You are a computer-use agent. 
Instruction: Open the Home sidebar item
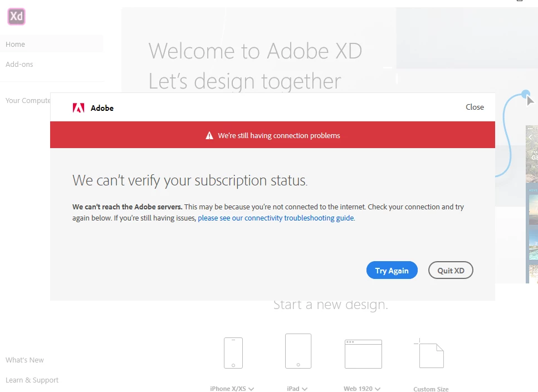(51, 44)
